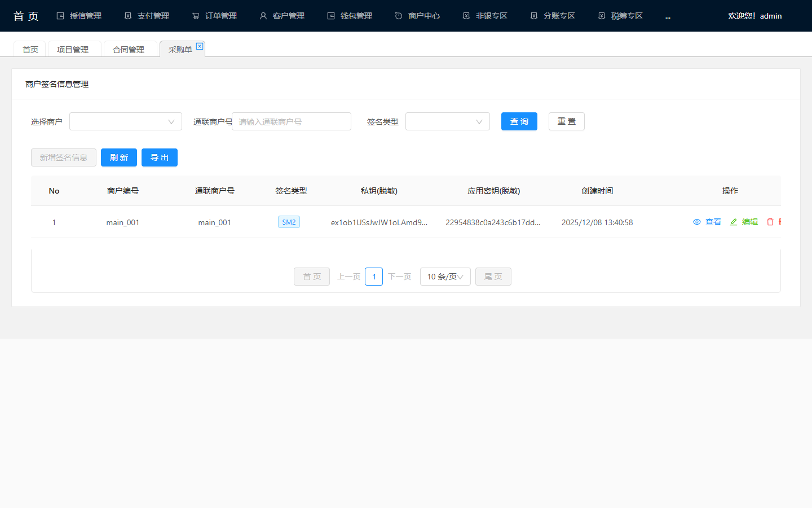The height and width of the screenshot is (508, 812).
Task: Open the 支付管理 menu
Action: pos(147,16)
